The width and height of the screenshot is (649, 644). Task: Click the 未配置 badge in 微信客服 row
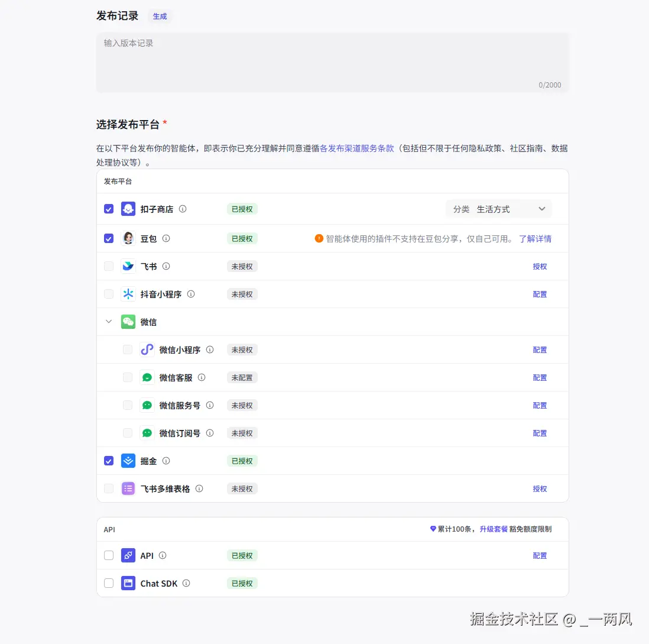(x=242, y=377)
